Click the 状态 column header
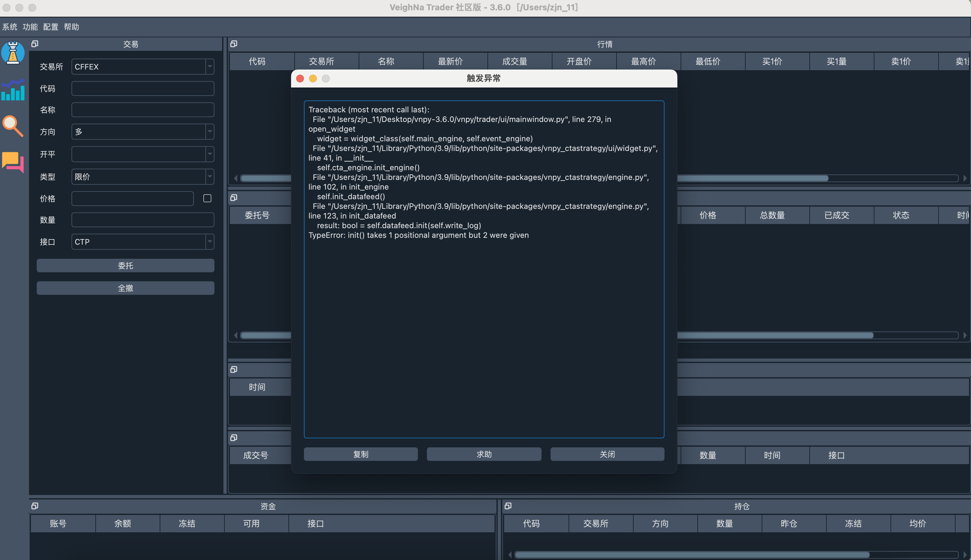This screenshot has height=560, width=971. pos(901,215)
